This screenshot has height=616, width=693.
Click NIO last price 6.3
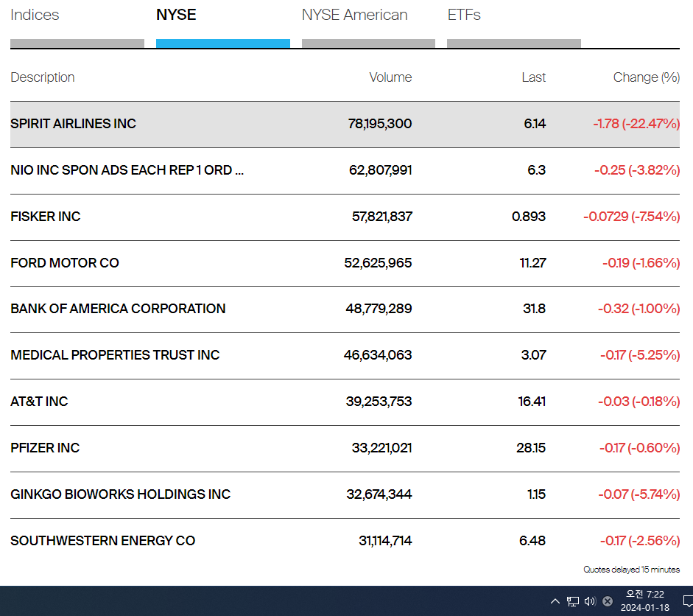[537, 170]
